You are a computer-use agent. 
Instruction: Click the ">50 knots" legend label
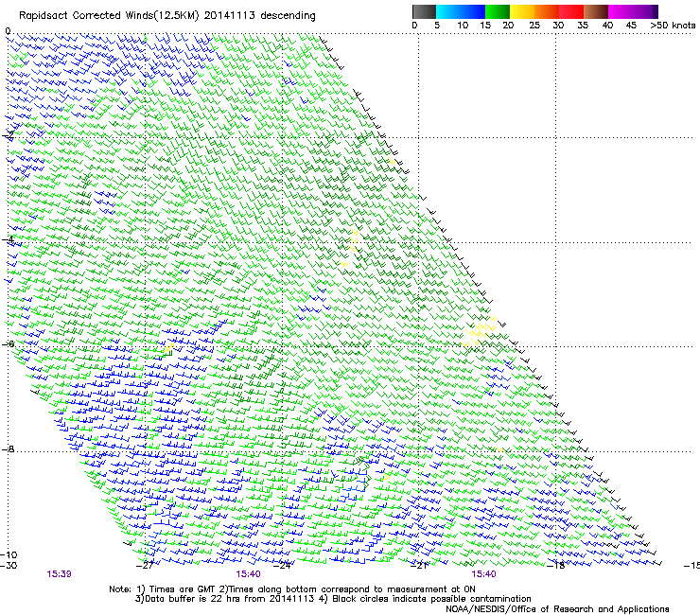click(x=673, y=26)
